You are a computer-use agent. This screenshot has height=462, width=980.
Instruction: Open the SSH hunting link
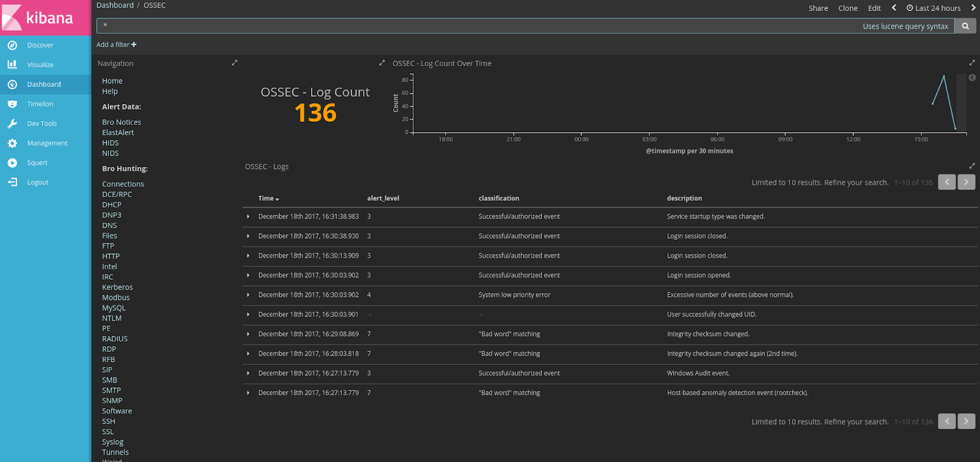[108, 421]
